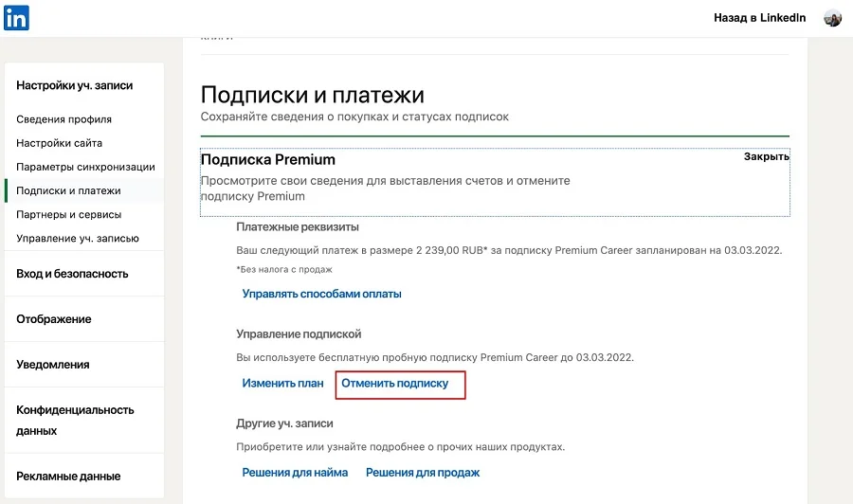Expand the Отображение section
The height and width of the screenshot is (504, 853).
(x=54, y=319)
